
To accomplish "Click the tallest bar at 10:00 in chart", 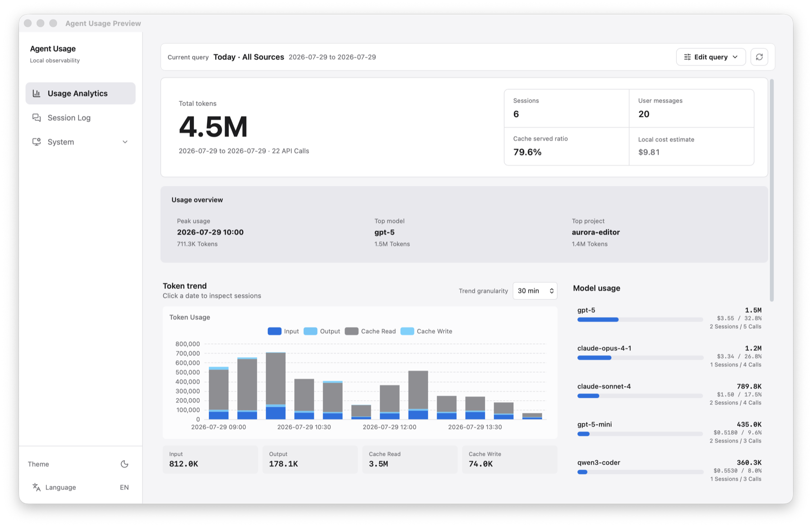I will click(x=276, y=386).
